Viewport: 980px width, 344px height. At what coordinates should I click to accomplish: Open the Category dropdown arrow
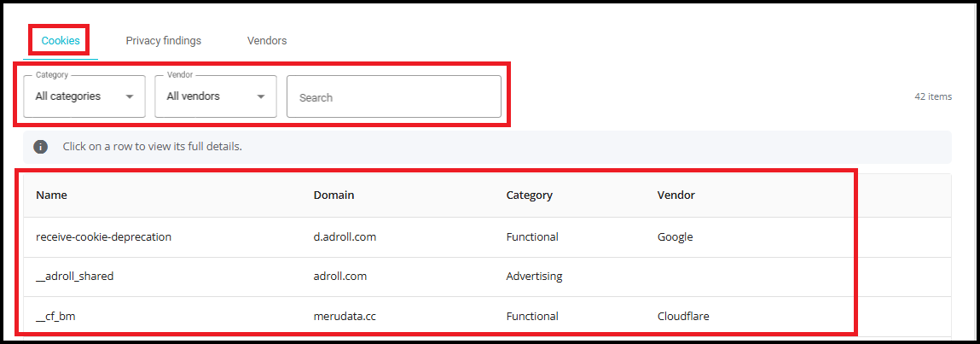click(x=130, y=97)
